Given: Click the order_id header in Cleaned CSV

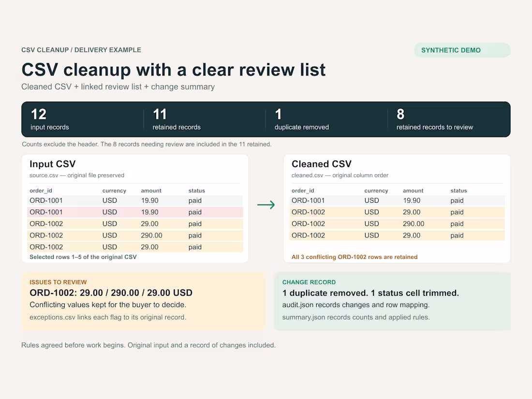Looking at the screenshot, I should (x=303, y=191).
